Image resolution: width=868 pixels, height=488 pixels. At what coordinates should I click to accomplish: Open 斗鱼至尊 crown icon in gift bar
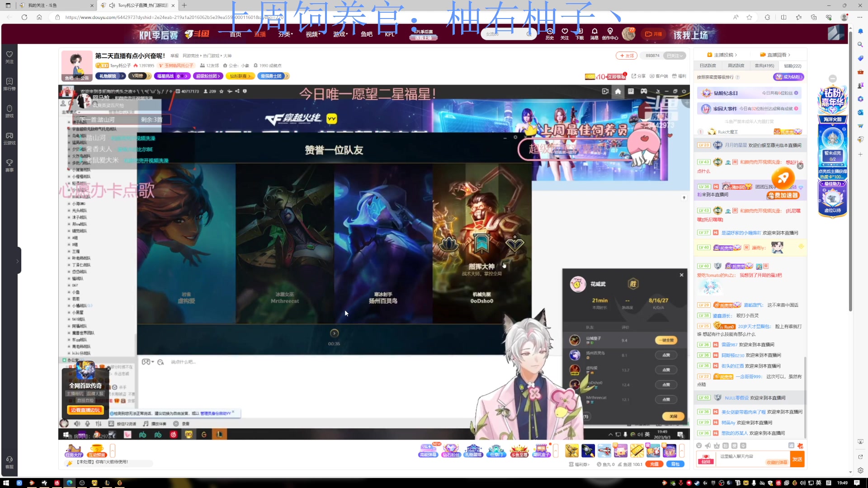click(x=519, y=450)
